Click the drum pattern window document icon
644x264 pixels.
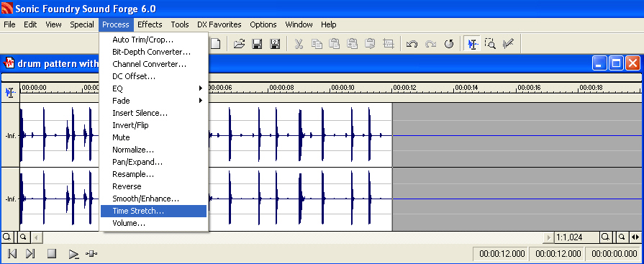[x=9, y=63]
